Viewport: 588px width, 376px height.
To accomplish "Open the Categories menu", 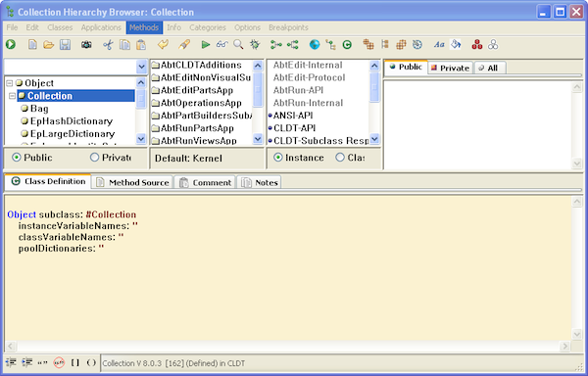I will pyautogui.click(x=208, y=27).
